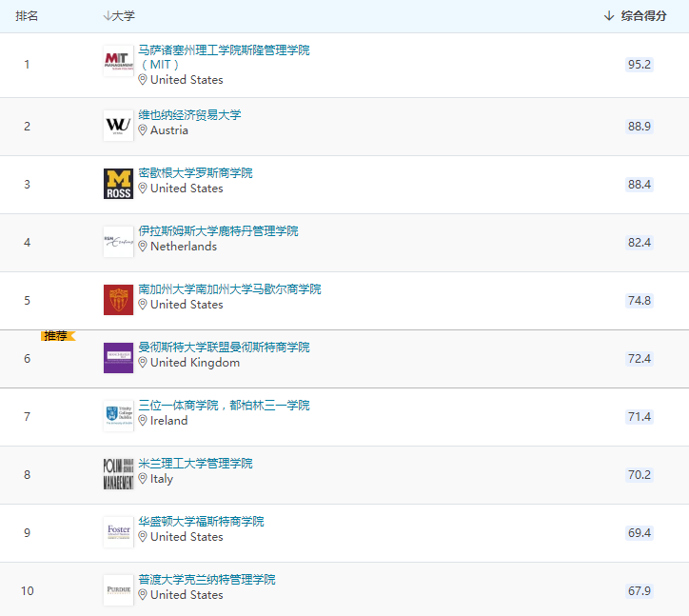Screen dimensions: 689x616
Task: Open the WU Vienna university logo
Action: pos(118,126)
